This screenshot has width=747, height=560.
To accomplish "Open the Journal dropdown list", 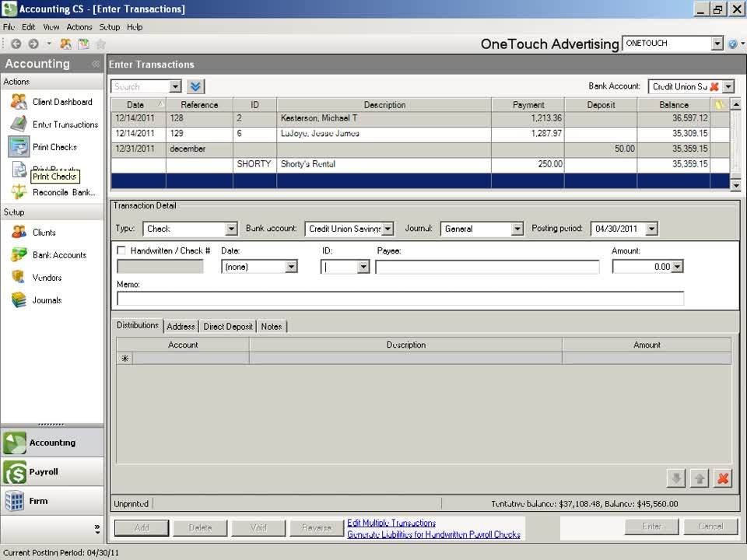I will 517,229.
